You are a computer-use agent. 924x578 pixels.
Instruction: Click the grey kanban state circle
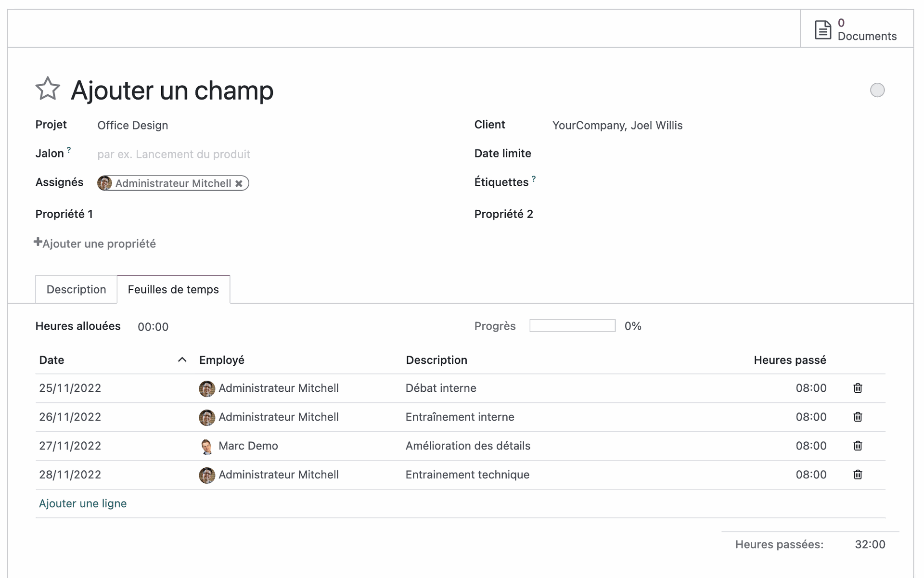tap(877, 90)
